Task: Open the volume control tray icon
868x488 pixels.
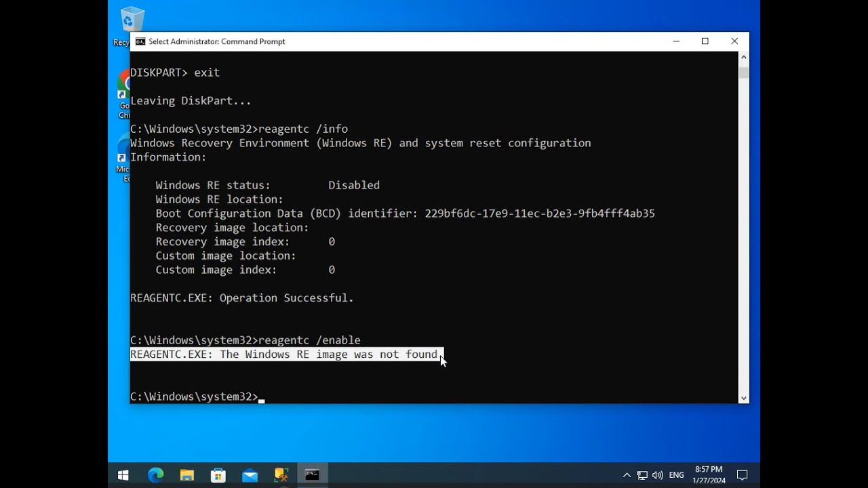Action: click(x=657, y=475)
